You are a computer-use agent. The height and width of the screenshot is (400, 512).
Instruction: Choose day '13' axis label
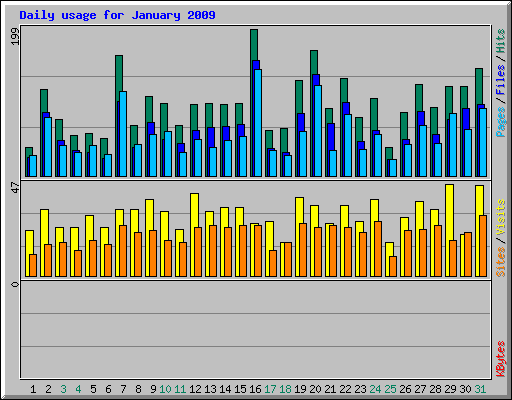click(210, 389)
